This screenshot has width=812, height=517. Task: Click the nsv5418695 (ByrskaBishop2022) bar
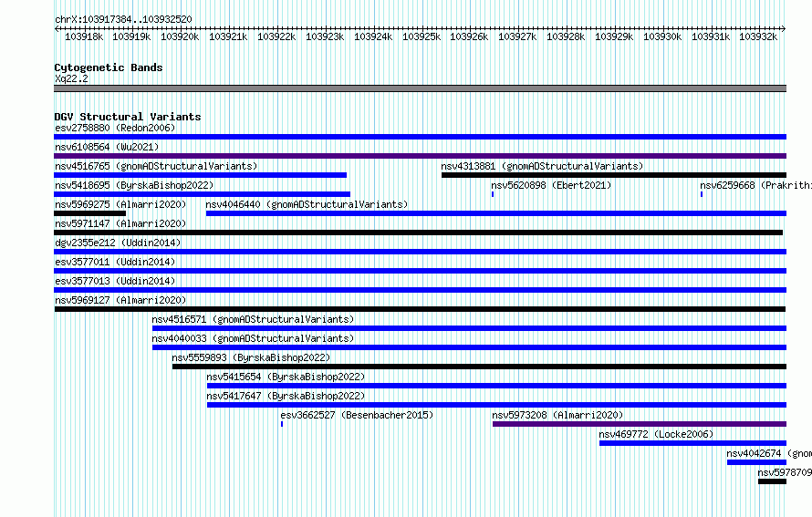click(202, 194)
